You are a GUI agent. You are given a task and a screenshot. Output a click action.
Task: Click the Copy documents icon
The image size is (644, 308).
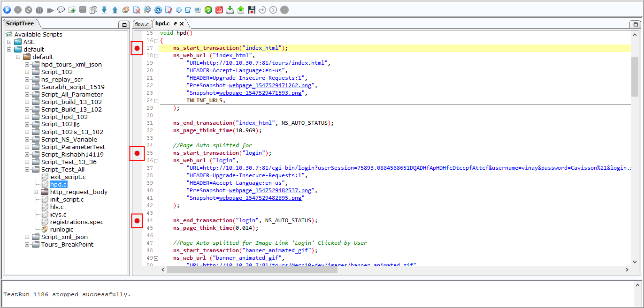(x=93, y=10)
